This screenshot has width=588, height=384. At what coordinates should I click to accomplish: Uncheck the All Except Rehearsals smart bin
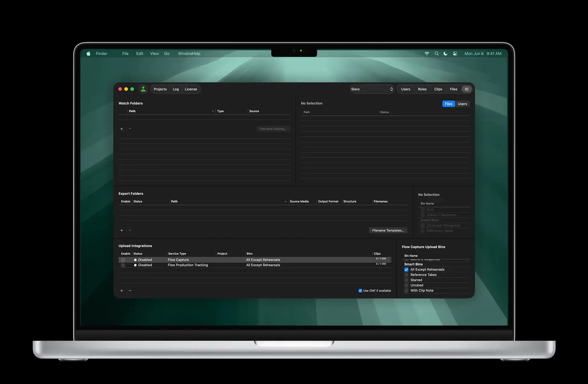pyautogui.click(x=406, y=269)
